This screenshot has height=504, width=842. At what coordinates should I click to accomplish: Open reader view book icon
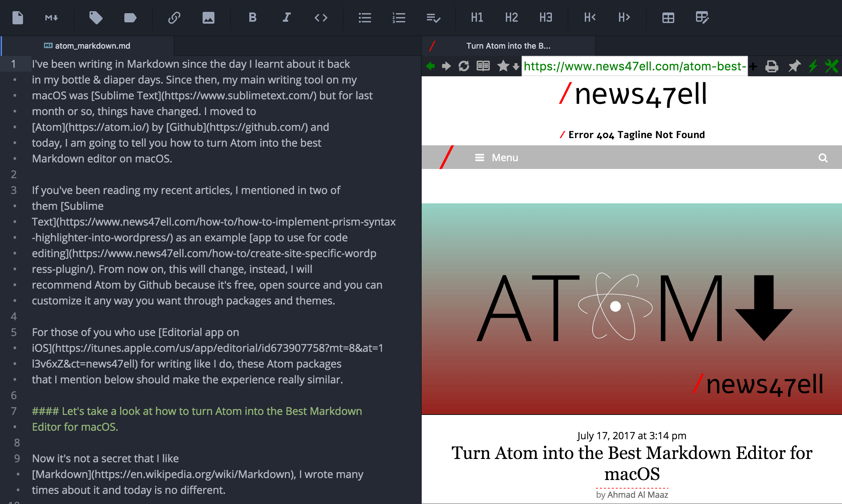click(x=483, y=66)
